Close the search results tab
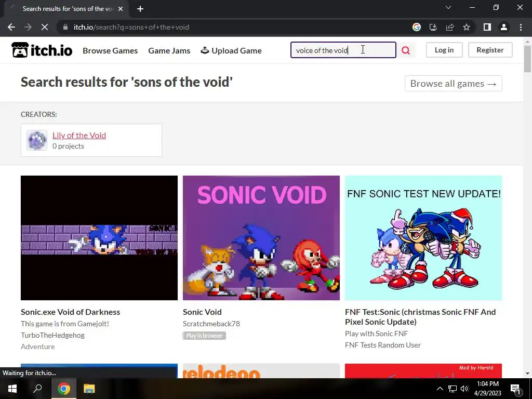This screenshot has width=532, height=399. (121, 9)
